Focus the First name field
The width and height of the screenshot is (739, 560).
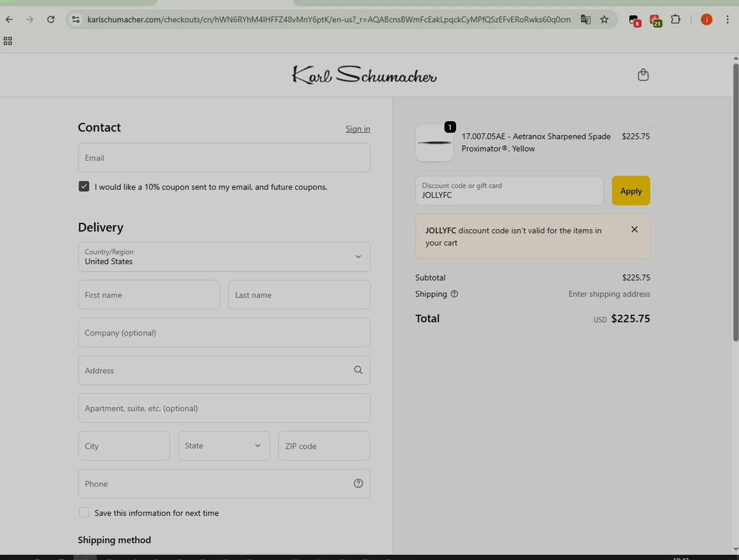click(149, 295)
